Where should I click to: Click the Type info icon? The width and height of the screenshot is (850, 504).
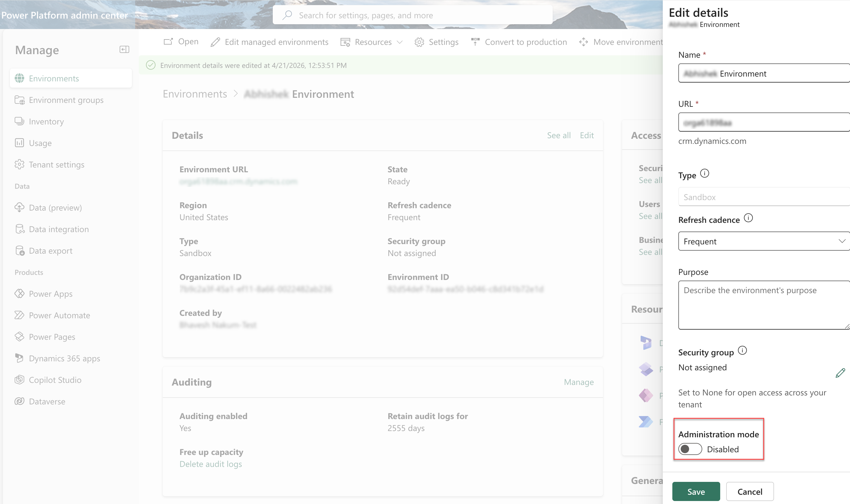pos(705,173)
